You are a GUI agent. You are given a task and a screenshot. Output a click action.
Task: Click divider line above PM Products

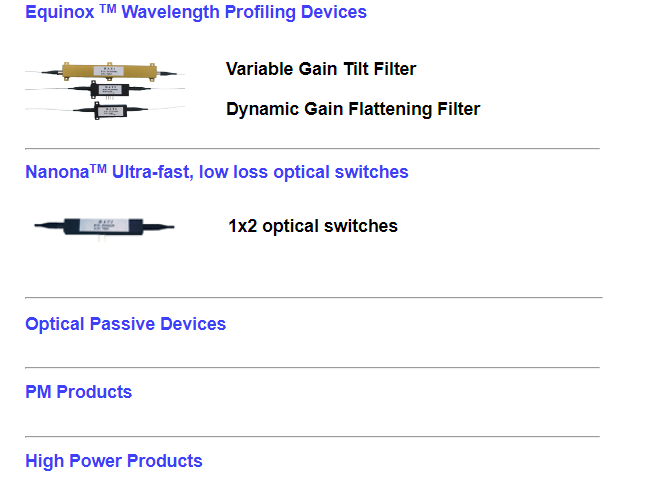pyautogui.click(x=312, y=368)
